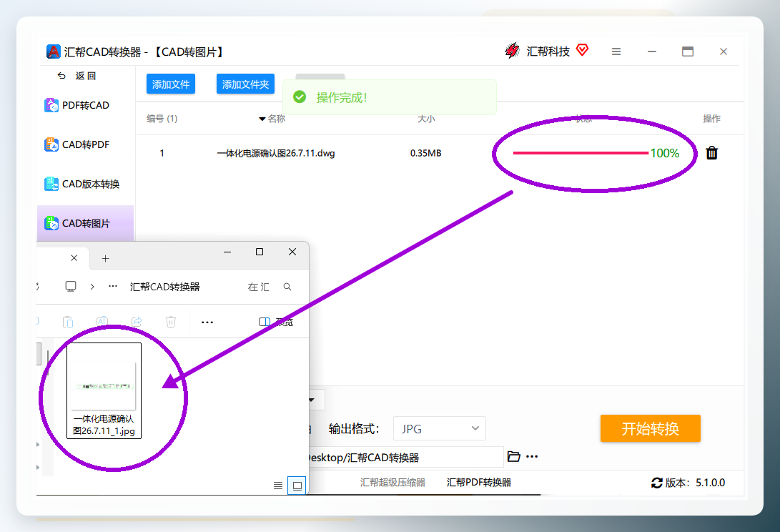Click the orange 开始转换 button
The height and width of the screenshot is (532, 780).
(650, 428)
